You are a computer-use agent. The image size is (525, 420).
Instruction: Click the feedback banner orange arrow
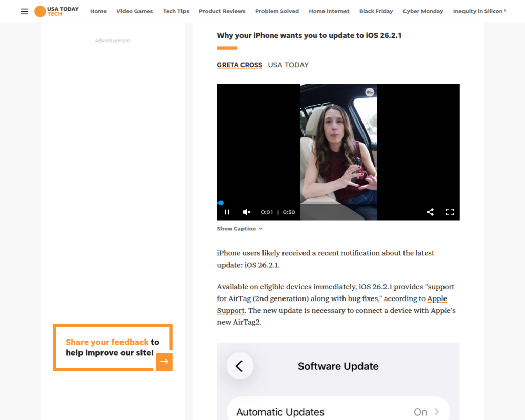tap(164, 362)
